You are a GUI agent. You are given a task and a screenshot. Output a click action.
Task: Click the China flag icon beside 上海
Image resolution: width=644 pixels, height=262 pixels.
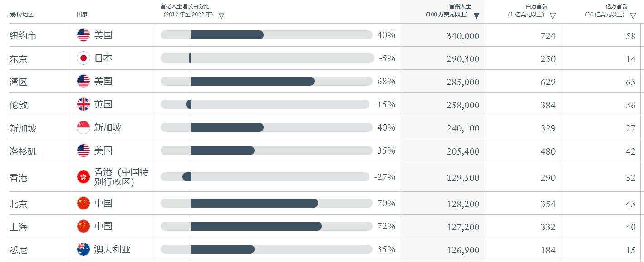tap(84, 226)
